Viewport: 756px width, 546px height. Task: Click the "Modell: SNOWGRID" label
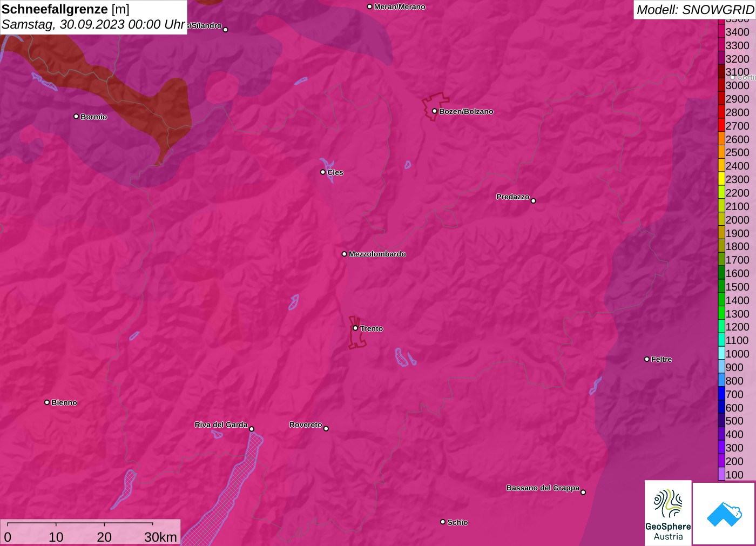point(696,10)
